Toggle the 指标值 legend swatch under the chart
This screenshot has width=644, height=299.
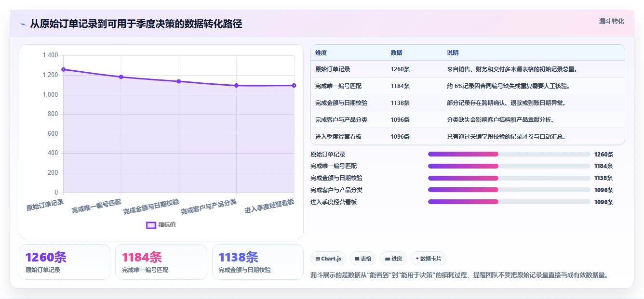[x=151, y=225]
